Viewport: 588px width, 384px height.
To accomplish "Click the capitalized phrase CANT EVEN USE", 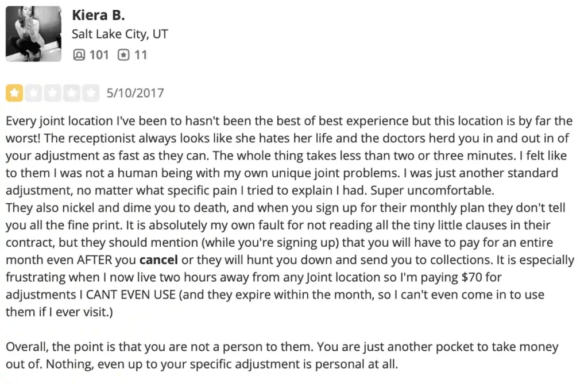I will (x=131, y=295).
